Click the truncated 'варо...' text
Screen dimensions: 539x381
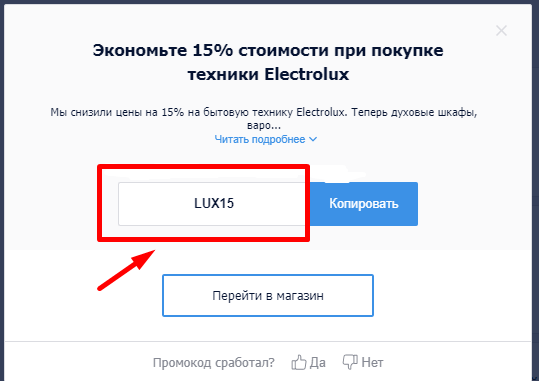click(x=264, y=126)
